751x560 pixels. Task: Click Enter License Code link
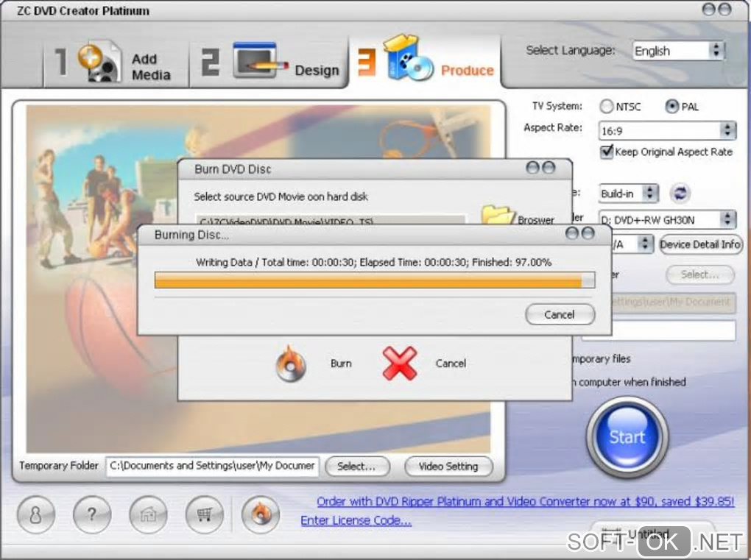[356, 520]
